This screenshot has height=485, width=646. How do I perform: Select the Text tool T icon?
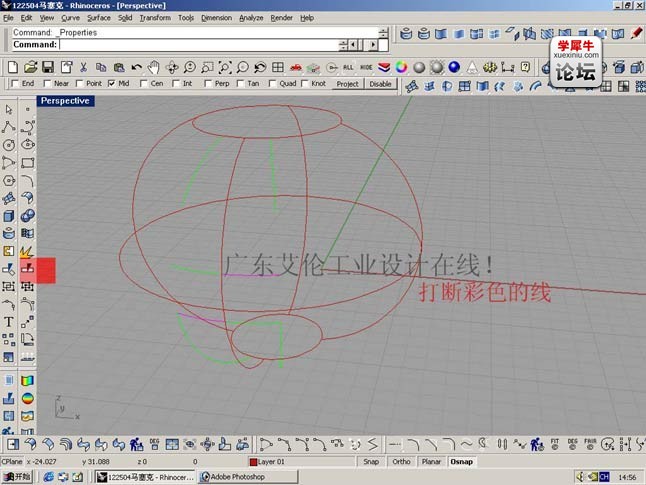(x=9, y=322)
